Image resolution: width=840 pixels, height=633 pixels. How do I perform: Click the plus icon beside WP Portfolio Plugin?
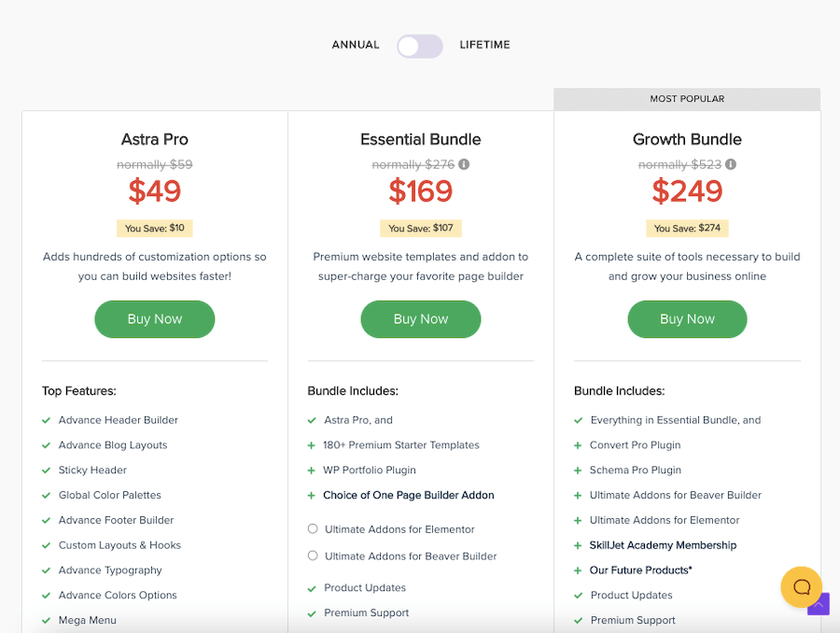pyautogui.click(x=312, y=471)
